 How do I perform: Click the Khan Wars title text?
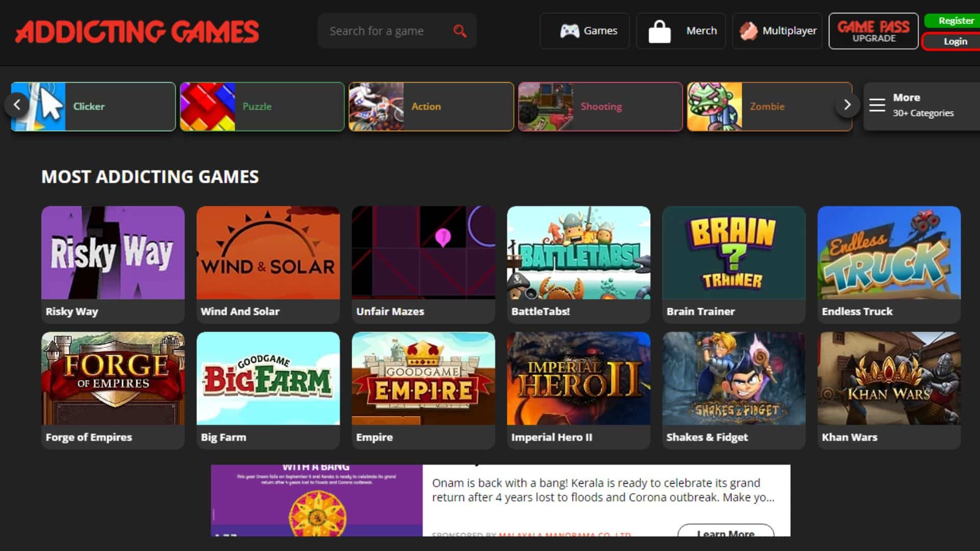coord(849,438)
